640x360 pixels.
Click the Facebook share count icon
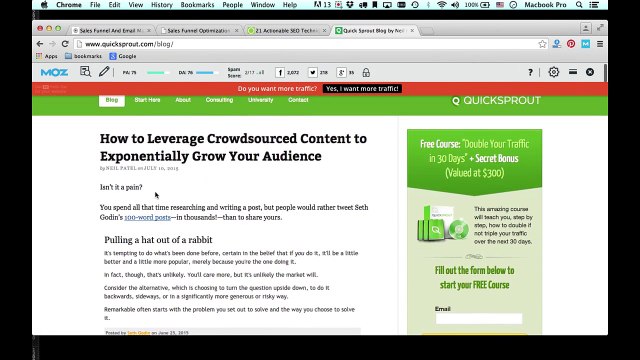tap(280, 73)
